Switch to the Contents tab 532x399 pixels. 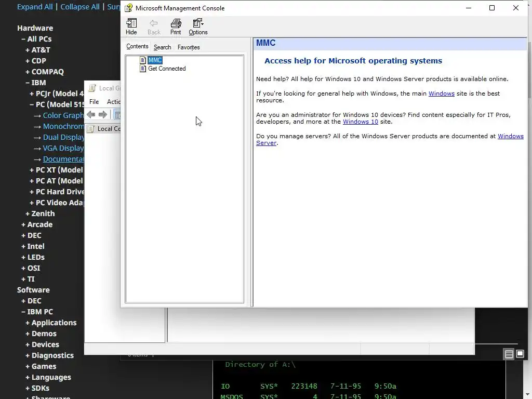coord(137,46)
